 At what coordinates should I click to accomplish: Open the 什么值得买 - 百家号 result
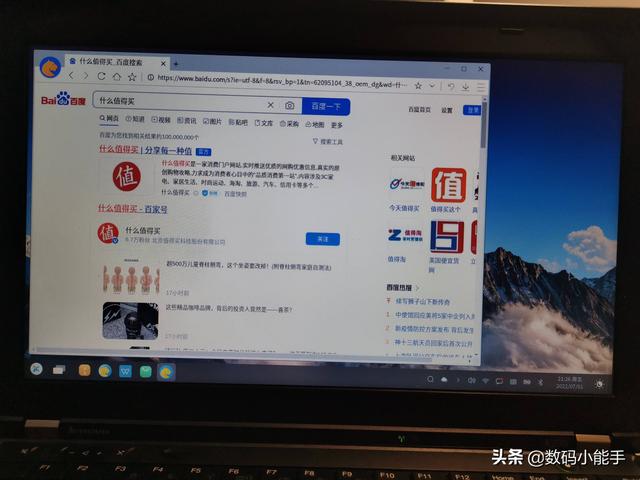tap(133, 209)
